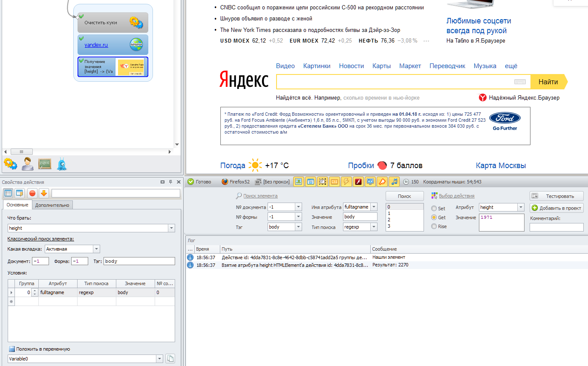Image resolution: width=588 pixels, height=366 pixels.
Task: Open the Погода weather link
Action: point(233,166)
